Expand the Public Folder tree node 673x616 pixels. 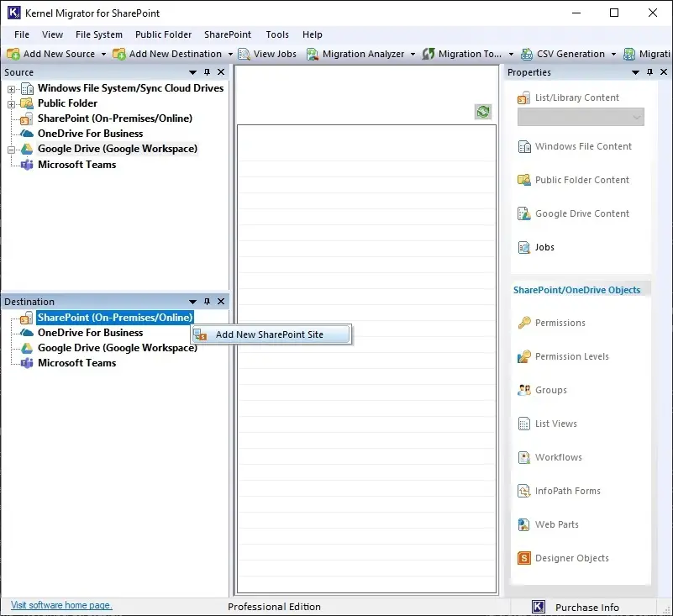click(x=11, y=104)
